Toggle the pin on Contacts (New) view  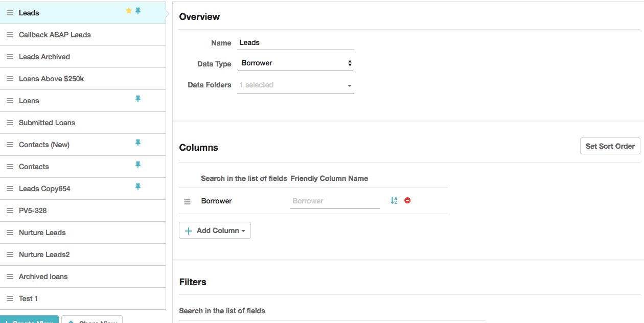138,143
